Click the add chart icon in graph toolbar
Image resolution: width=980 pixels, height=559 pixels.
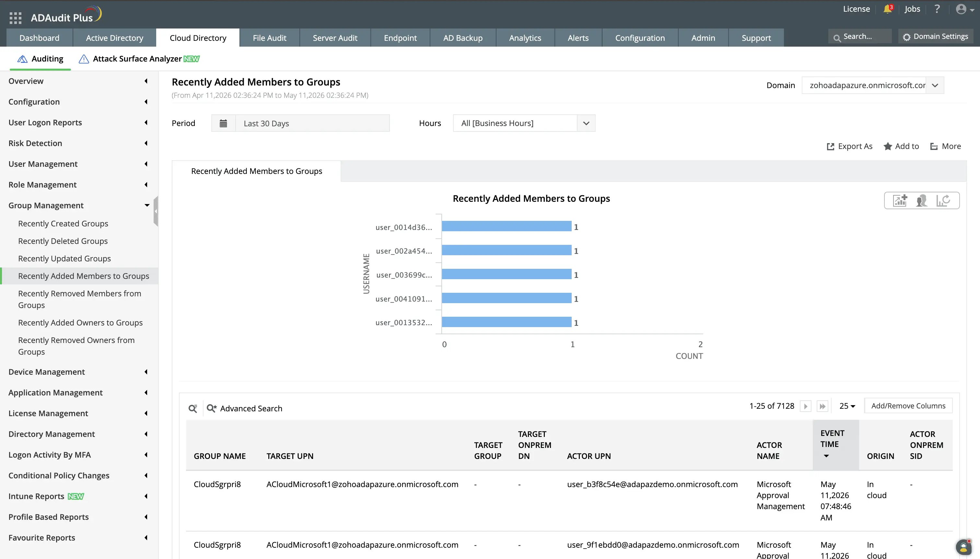coord(900,200)
